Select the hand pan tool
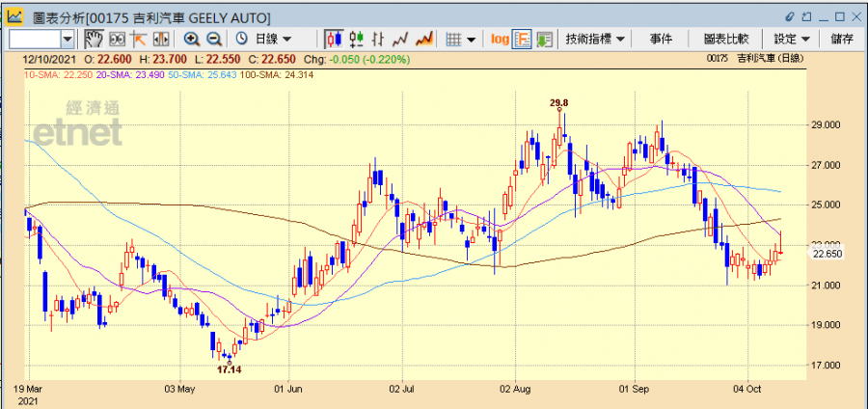This screenshot has width=868, height=409. point(94,39)
